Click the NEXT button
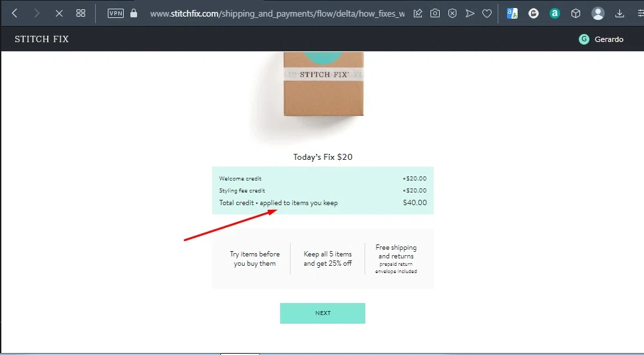644x355 pixels. coord(323,313)
